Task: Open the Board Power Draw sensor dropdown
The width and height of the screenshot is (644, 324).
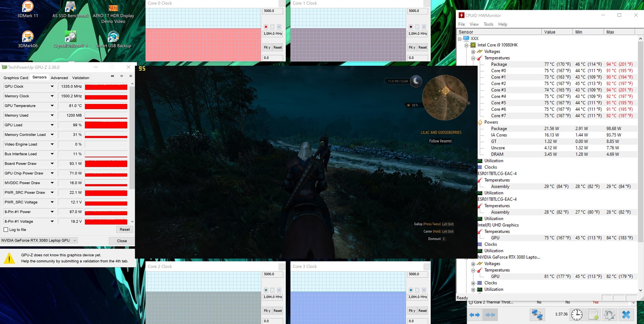Action: point(52,164)
